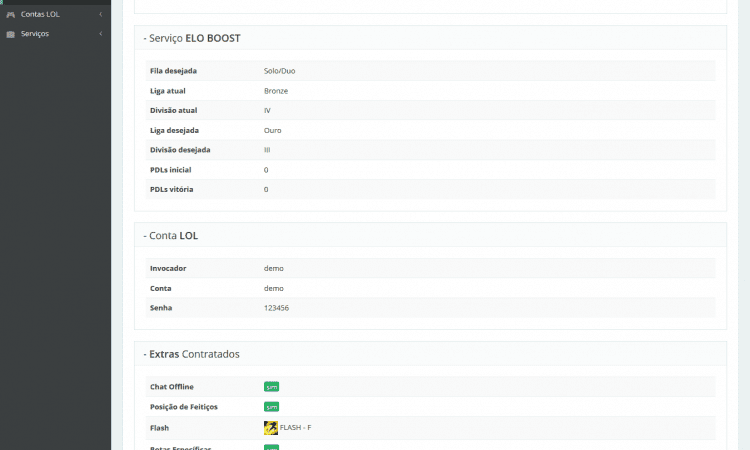Click the Extras Contratados panel header
Screen dimensions: 750x450
pos(430,354)
